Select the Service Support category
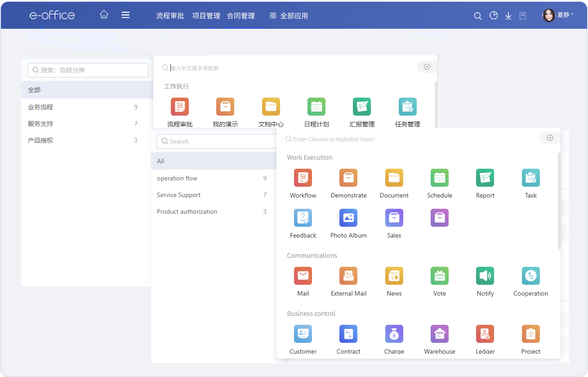 179,195
